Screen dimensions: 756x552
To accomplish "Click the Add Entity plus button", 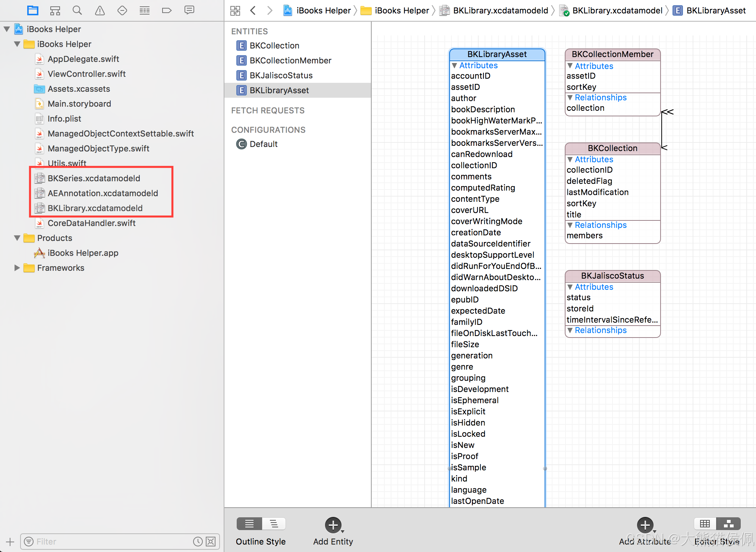I will pyautogui.click(x=333, y=525).
